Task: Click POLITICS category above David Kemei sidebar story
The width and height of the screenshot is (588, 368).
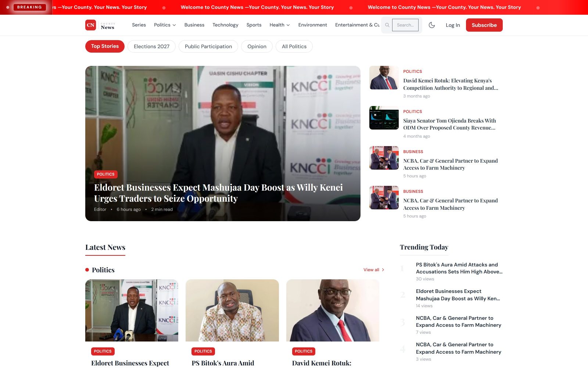Action: pos(412,71)
